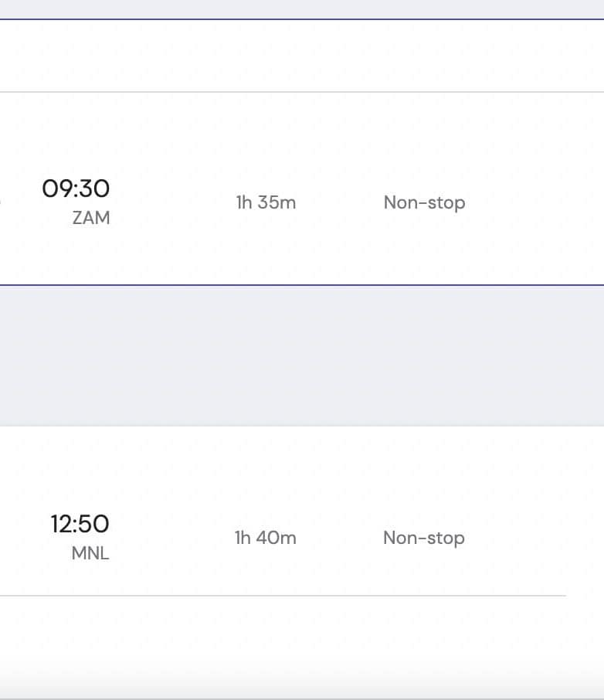
Task: Click Non-stop on the MNL flight
Action: (423, 538)
